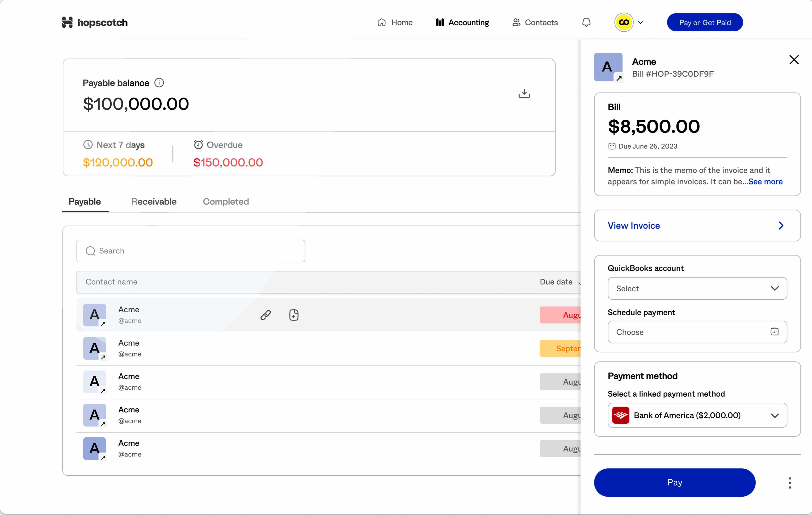This screenshot has width=812, height=515.
Task: Download the payable balance report
Action: click(524, 94)
